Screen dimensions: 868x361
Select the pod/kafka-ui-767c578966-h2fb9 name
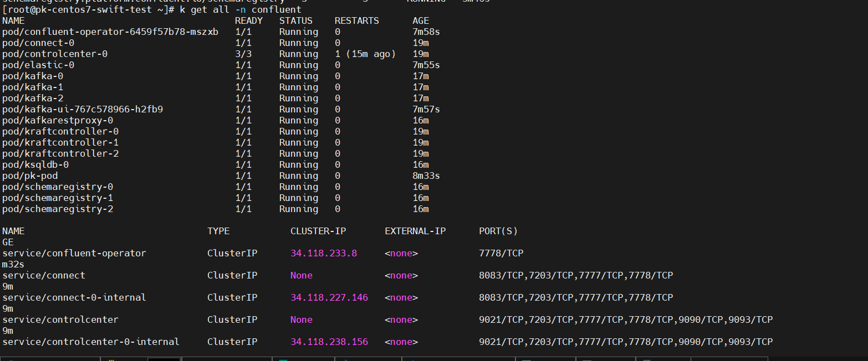click(x=83, y=109)
